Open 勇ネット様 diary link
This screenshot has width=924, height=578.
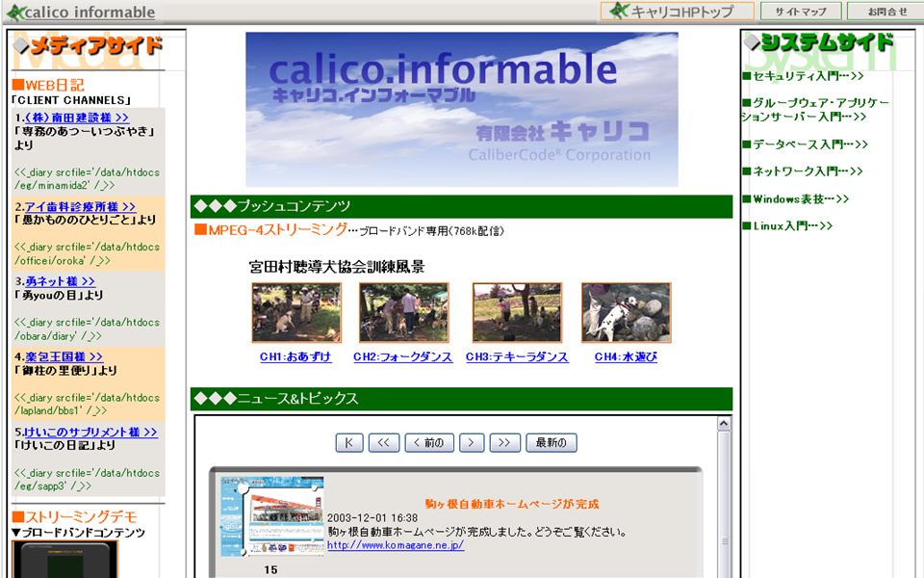click(x=60, y=281)
